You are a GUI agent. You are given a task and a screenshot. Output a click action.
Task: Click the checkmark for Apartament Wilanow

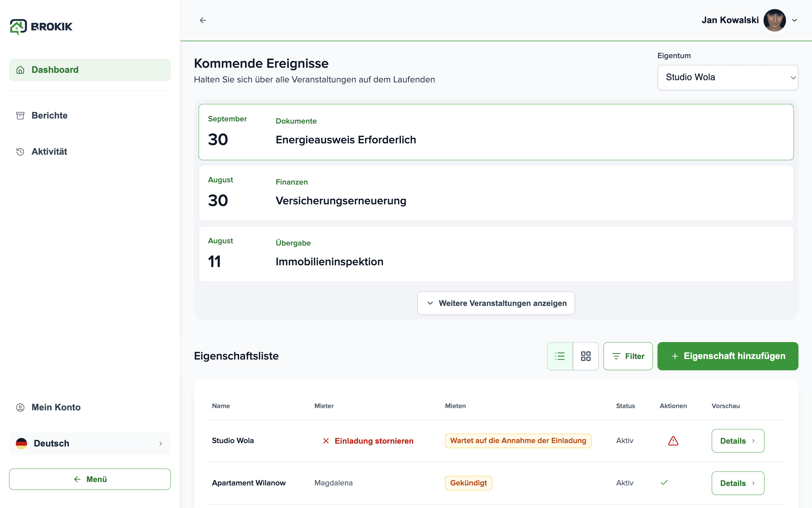tap(664, 483)
